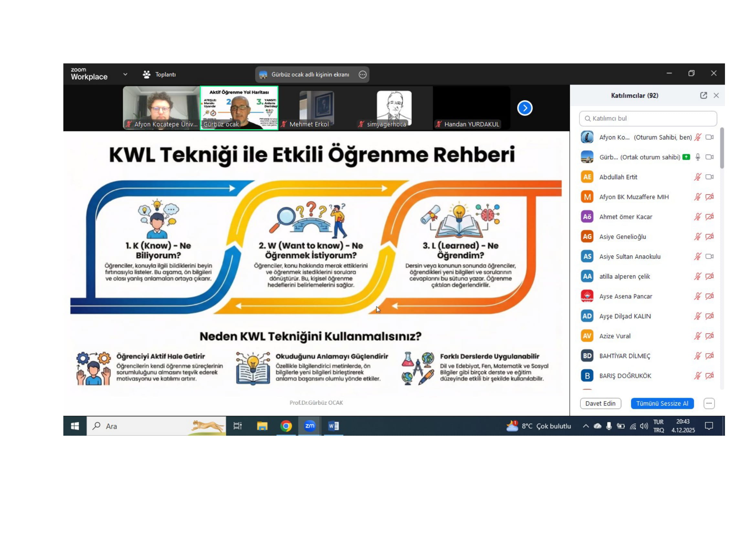The image size is (756, 535).
Task: Click Gürbüz ocak's microphone icon
Action: pyautogui.click(x=697, y=157)
